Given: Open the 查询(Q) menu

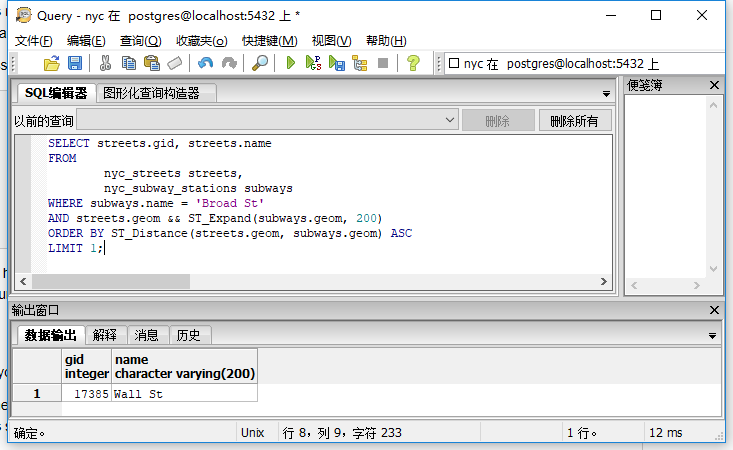Looking at the screenshot, I should [140, 41].
